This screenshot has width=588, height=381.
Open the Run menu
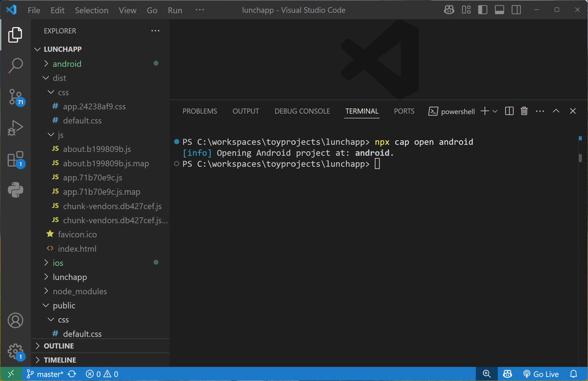pyautogui.click(x=175, y=10)
